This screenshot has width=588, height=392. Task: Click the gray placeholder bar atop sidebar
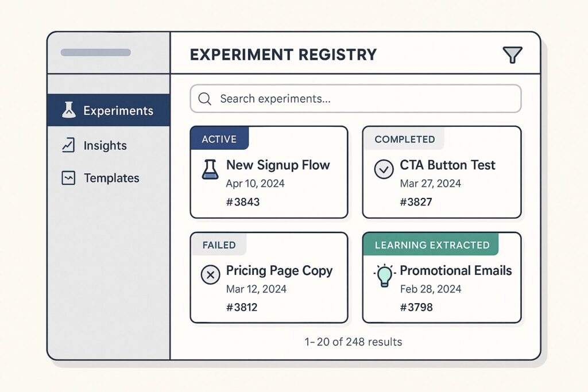coord(96,52)
